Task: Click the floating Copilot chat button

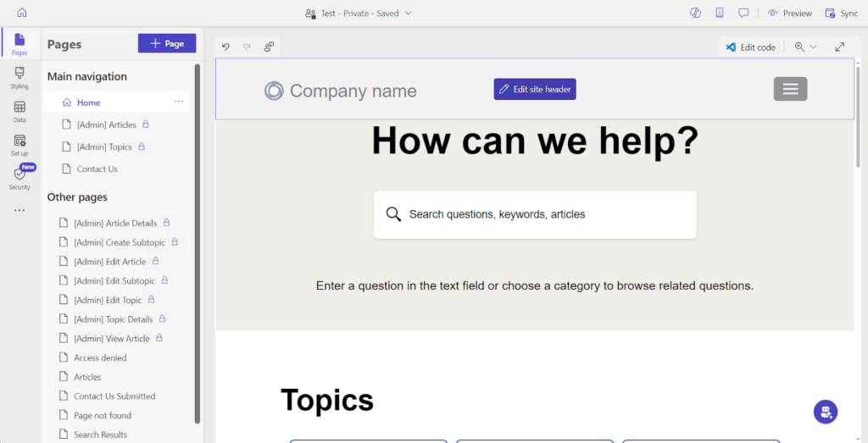Action: click(825, 412)
